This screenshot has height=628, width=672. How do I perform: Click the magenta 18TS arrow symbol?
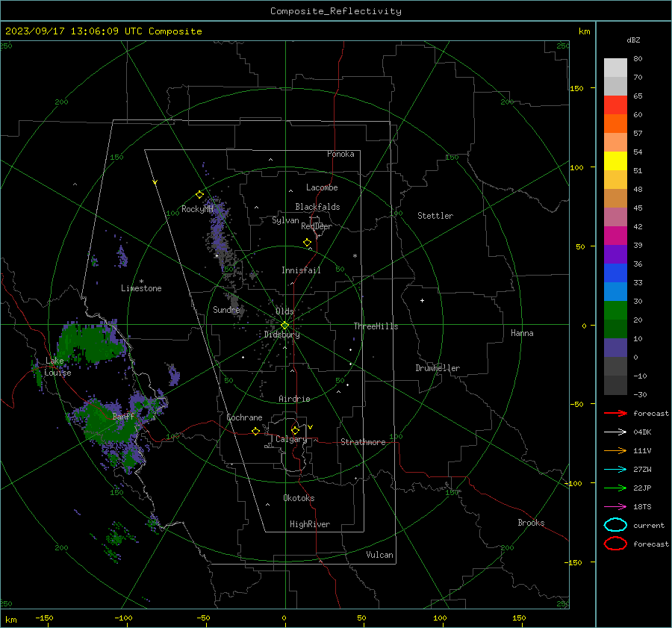pyautogui.click(x=615, y=507)
